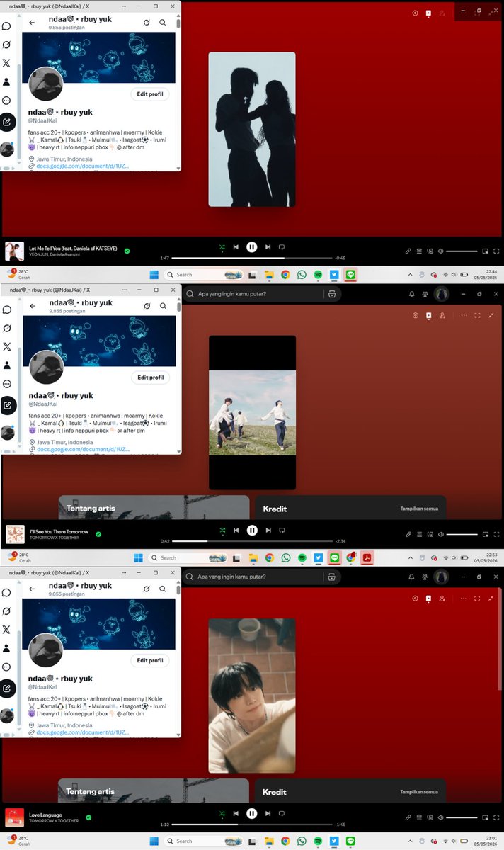Viewport: 504px width, 850px height.
Task: Open the PDF reader icon on 22:53 taskbar
Action: coord(368,557)
